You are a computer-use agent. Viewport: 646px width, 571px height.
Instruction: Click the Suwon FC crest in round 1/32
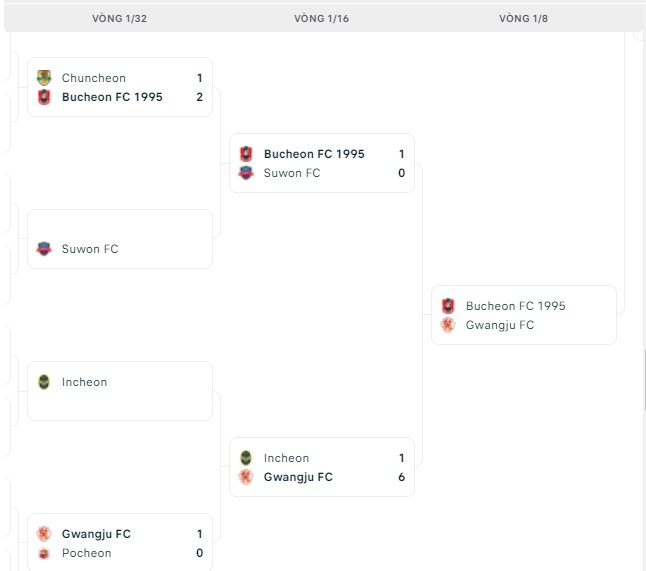(44, 249)
